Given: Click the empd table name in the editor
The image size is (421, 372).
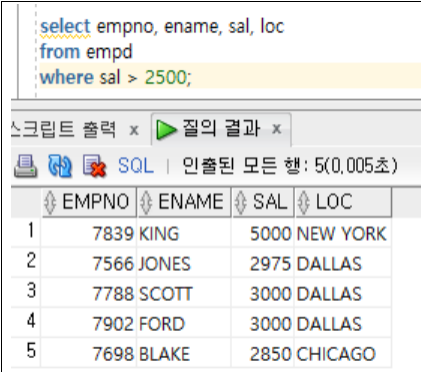Looking at the screenshot, I should coord(109,52).
